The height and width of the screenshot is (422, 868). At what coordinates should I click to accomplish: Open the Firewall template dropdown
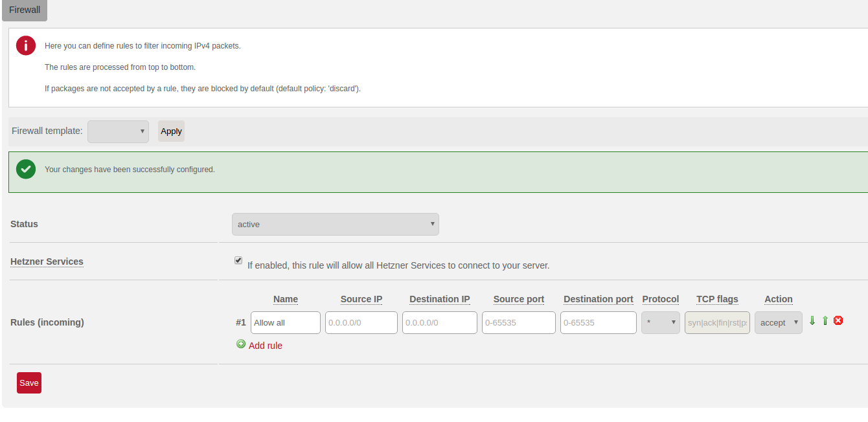click(x=118, y=131)
